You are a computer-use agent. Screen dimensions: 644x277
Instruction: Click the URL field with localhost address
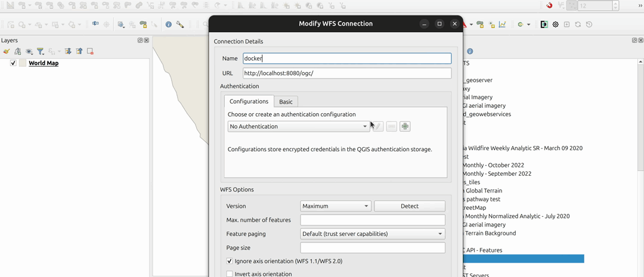tap(347, 73)
